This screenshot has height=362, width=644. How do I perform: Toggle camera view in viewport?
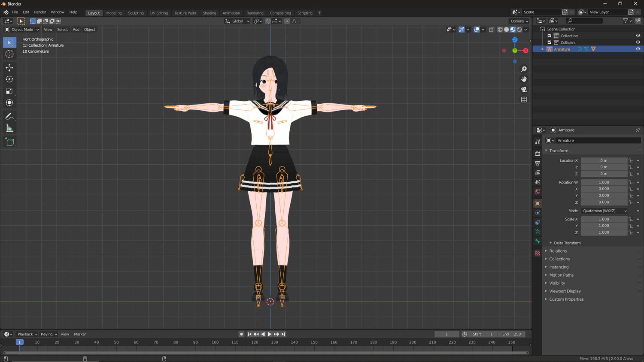(x=524, y=90)
